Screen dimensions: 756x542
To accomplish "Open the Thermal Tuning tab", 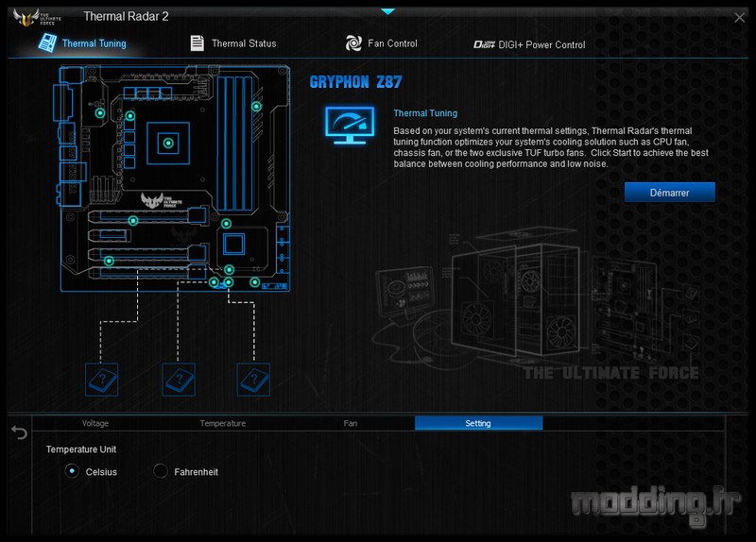I will [82, 43].
